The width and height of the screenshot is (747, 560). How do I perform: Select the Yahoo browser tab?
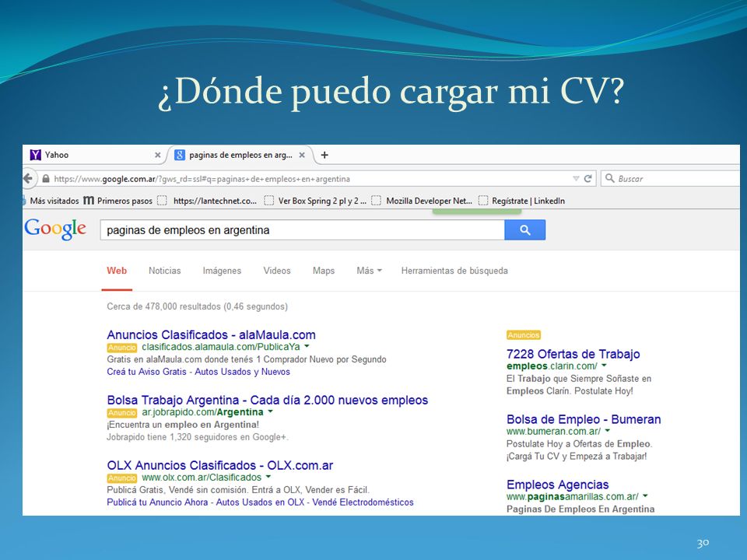point(94,155)
